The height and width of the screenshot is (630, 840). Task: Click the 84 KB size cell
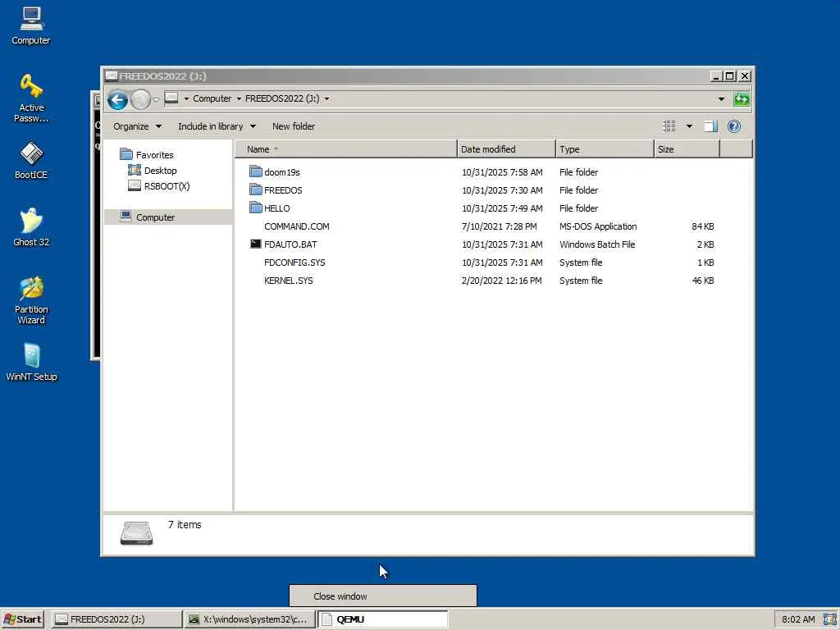(x=703, y=226)
